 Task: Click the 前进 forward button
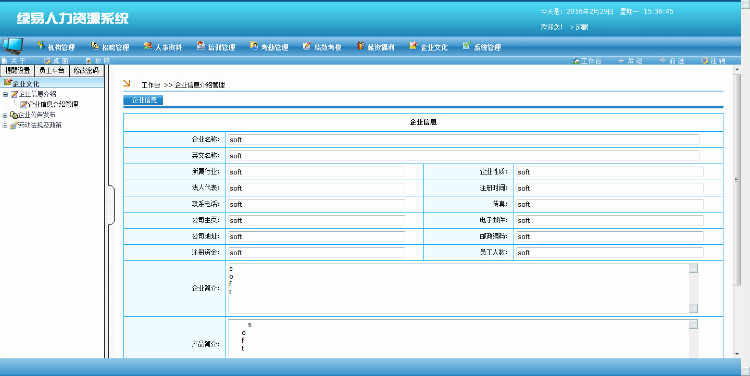click(x=672, y=61)
